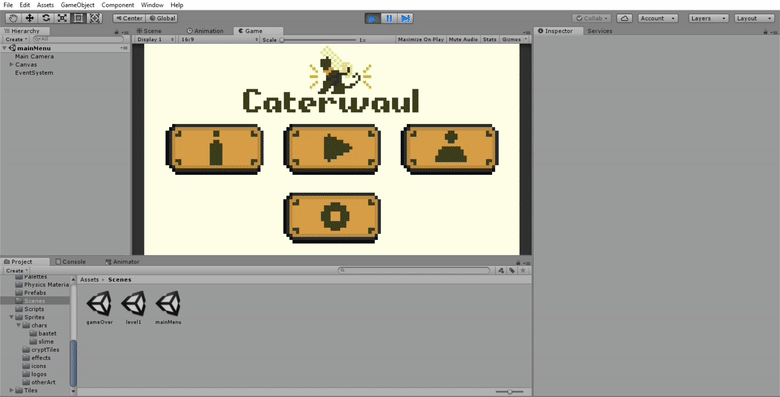Open the 16:9 aspect ratio dropdown

click(x=219, y=39)
